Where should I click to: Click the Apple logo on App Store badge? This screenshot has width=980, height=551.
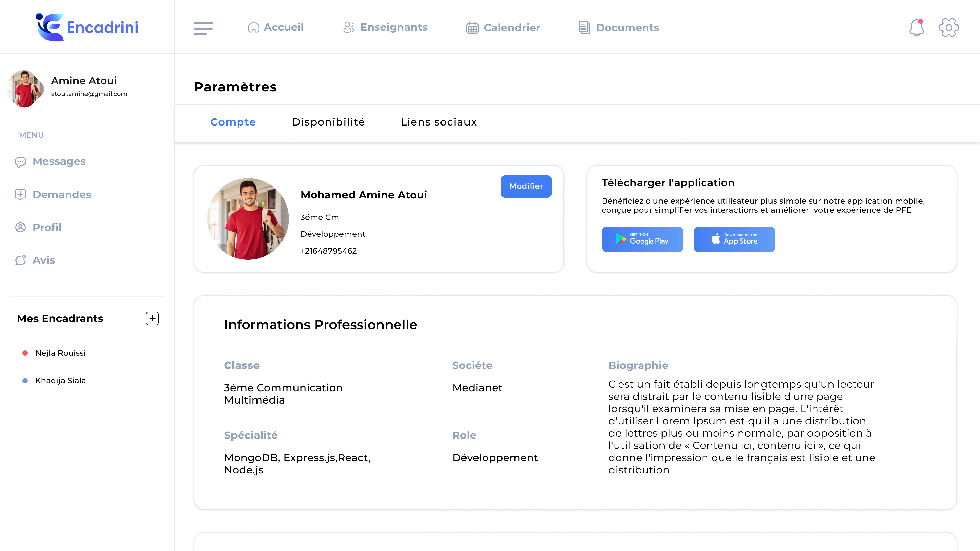[x=716, y=239]
